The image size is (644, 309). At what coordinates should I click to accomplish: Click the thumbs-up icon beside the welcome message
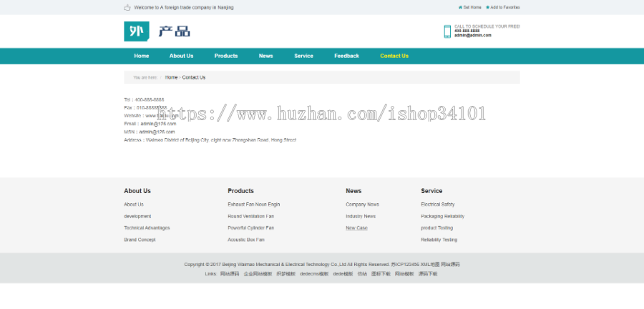pos(127,7)
